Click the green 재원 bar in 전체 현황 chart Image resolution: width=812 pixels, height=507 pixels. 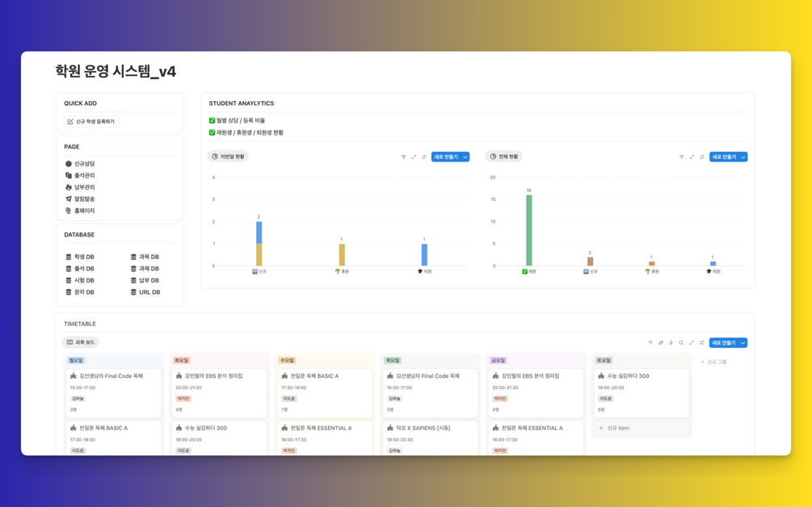[x=528, y=230]
